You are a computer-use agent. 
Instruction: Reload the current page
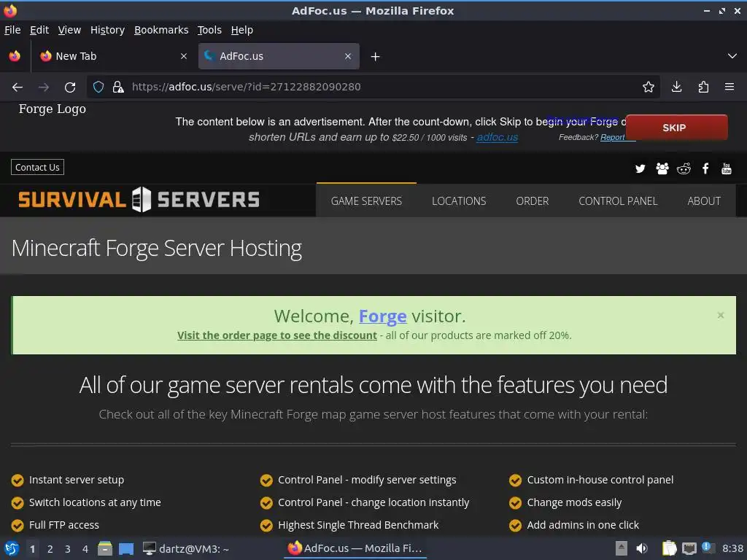pyautogui.click(x=70, y=87)
